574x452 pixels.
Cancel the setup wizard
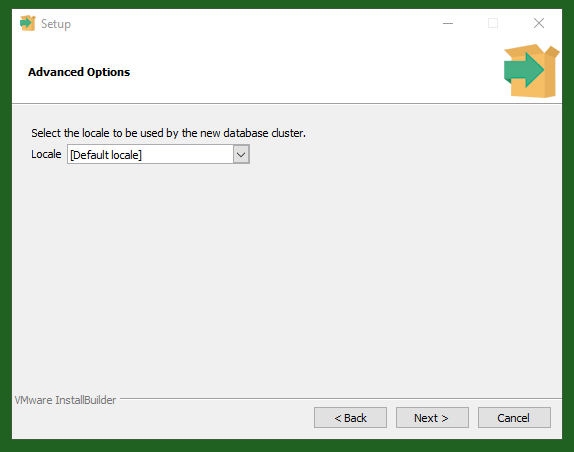tap(514, 418)
